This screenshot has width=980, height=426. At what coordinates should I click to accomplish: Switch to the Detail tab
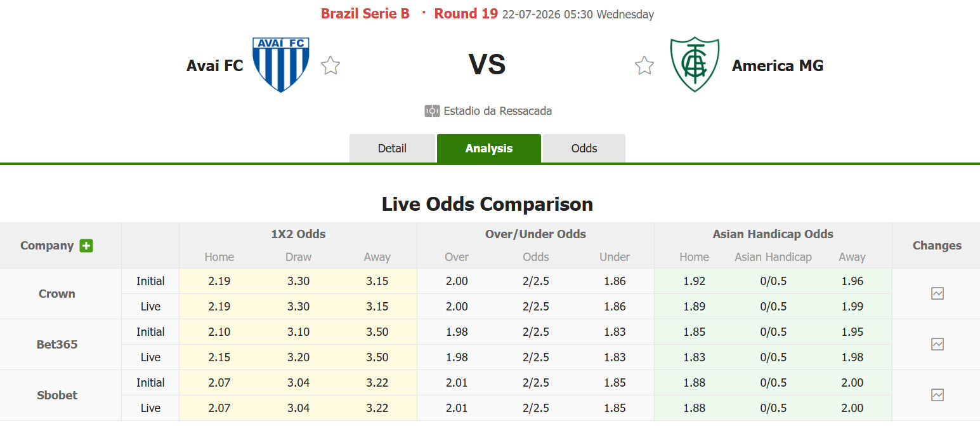392,149
